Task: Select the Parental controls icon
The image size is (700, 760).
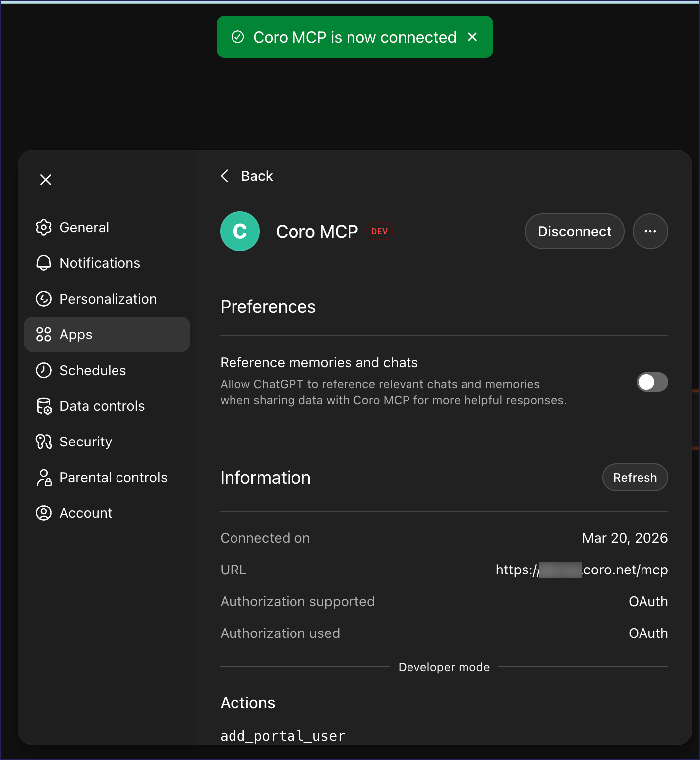Action: [x=44, y=477]
